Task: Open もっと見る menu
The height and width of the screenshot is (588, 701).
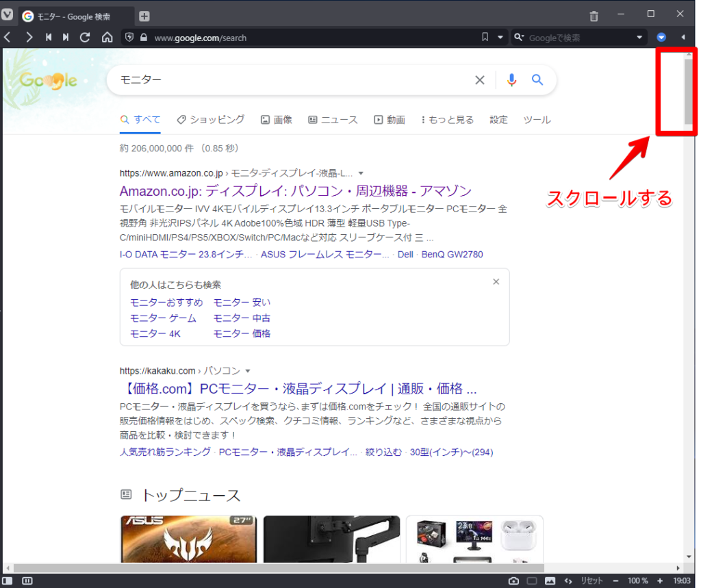Action: [447, 119]
